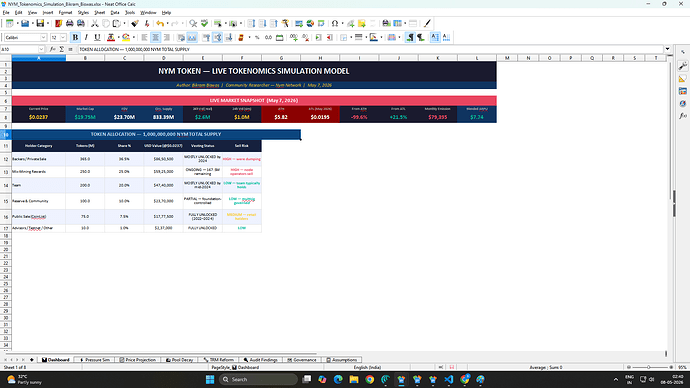Select row 12 header
The width and height of the screenshot is (690, 388).
6,159
